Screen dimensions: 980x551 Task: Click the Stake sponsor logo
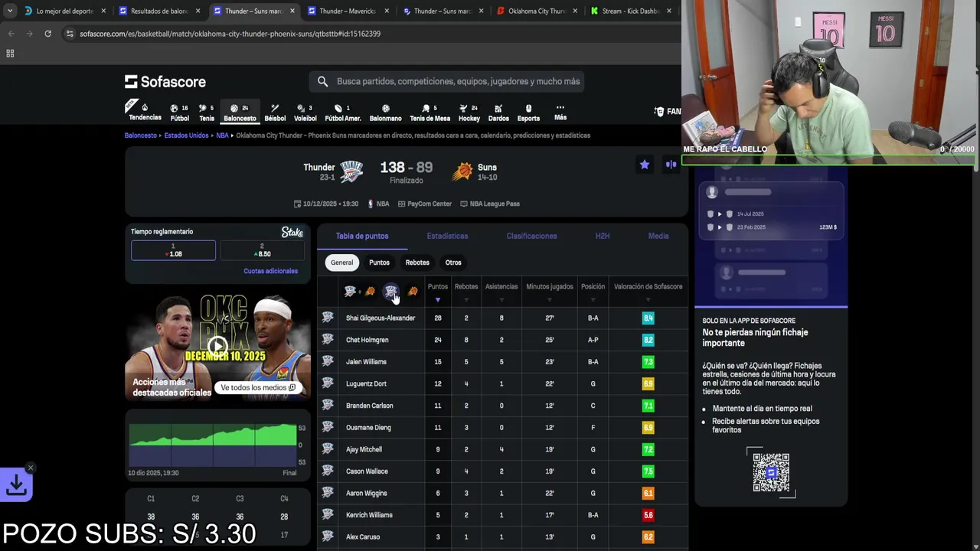292,232
